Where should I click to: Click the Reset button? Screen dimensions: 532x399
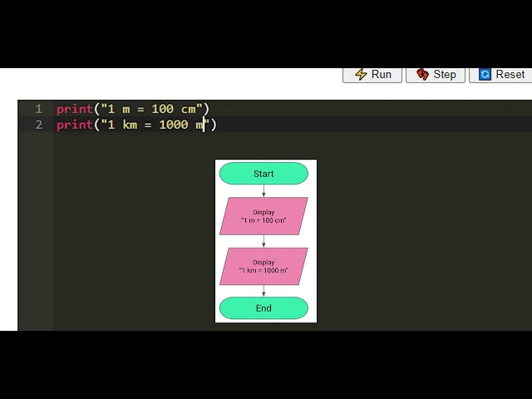(500, 75)
